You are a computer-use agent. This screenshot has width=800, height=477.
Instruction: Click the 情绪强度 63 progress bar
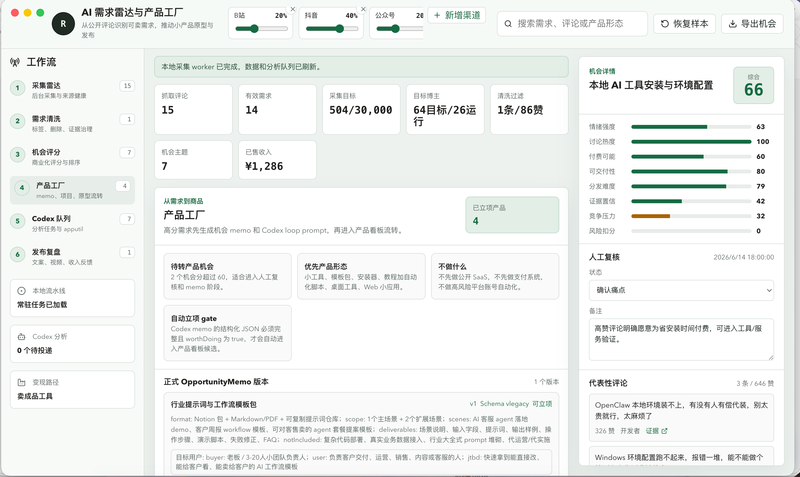pos(691,127)
